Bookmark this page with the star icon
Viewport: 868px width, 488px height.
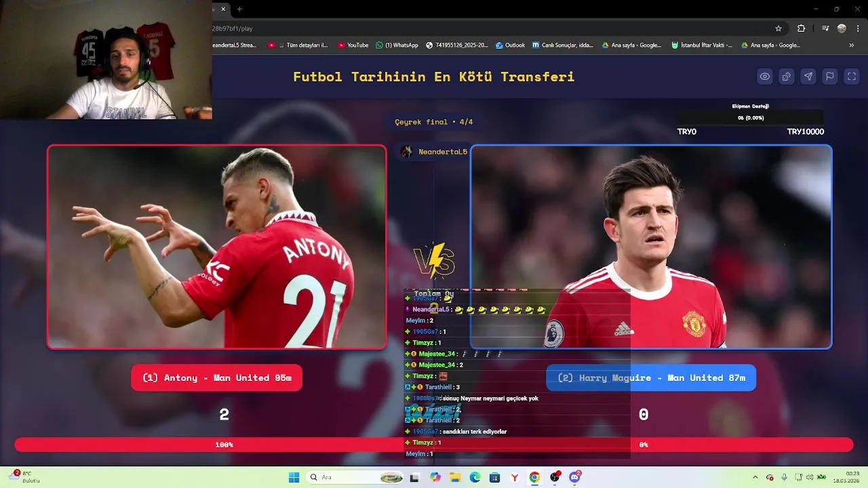pyautogui.click(x=778, y=28)
